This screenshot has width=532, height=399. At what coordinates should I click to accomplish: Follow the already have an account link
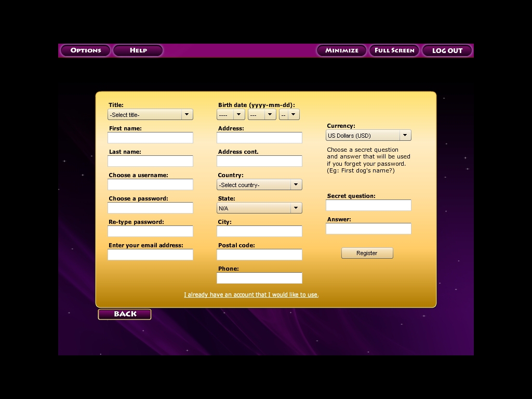click(251, 295)
